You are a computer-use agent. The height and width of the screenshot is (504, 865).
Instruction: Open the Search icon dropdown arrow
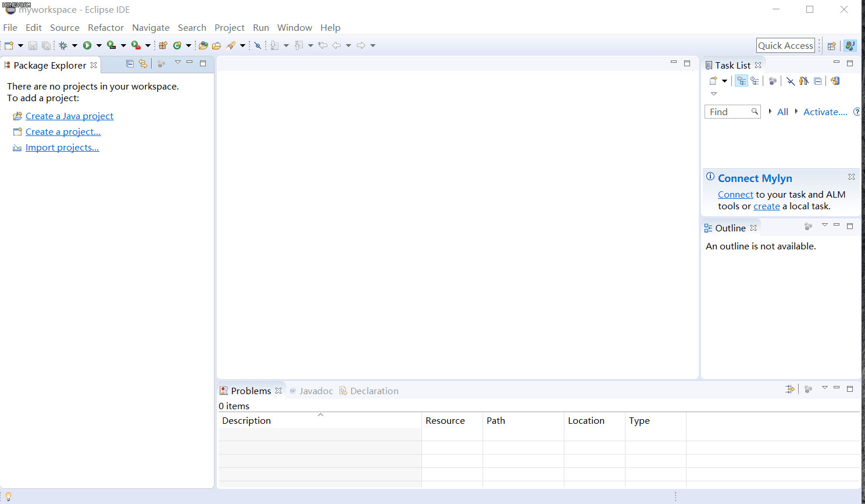click(242, 45)
